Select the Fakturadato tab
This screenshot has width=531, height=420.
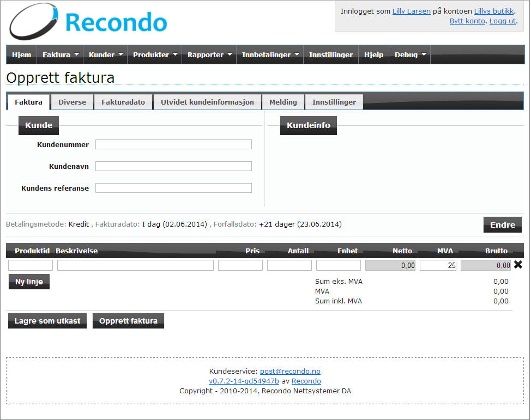pos(123,102)
